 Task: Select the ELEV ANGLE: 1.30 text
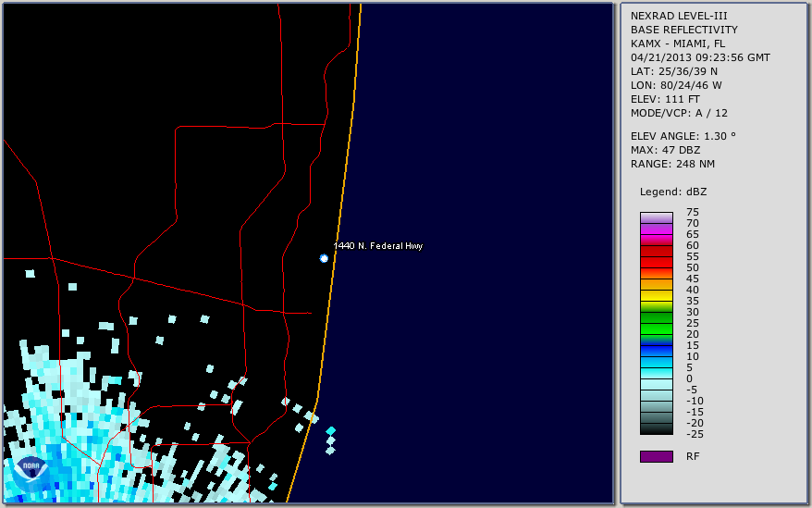(683, 136)
